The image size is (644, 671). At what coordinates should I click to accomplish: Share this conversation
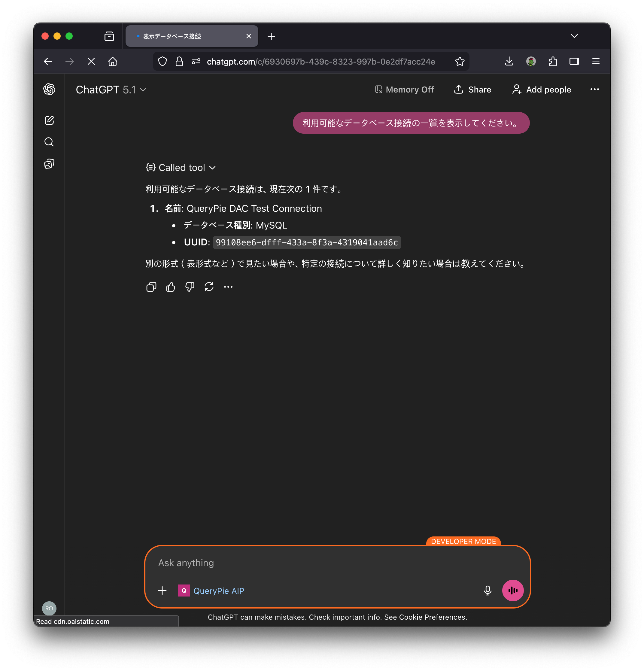point(472,90)
